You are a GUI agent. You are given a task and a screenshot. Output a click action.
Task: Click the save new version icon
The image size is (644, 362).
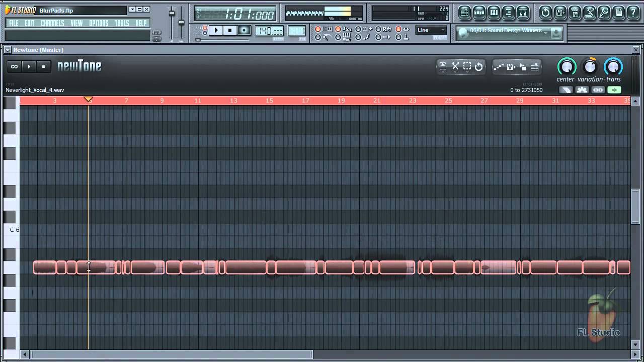560,13
